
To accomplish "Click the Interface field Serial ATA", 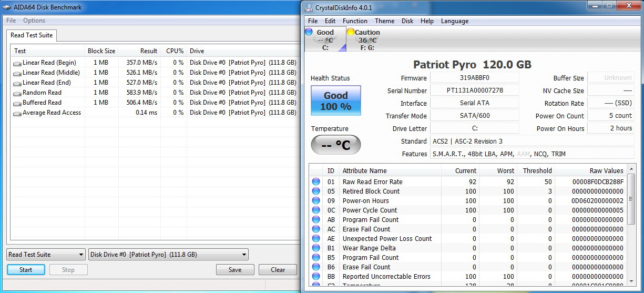I will (x=475, y=103).
